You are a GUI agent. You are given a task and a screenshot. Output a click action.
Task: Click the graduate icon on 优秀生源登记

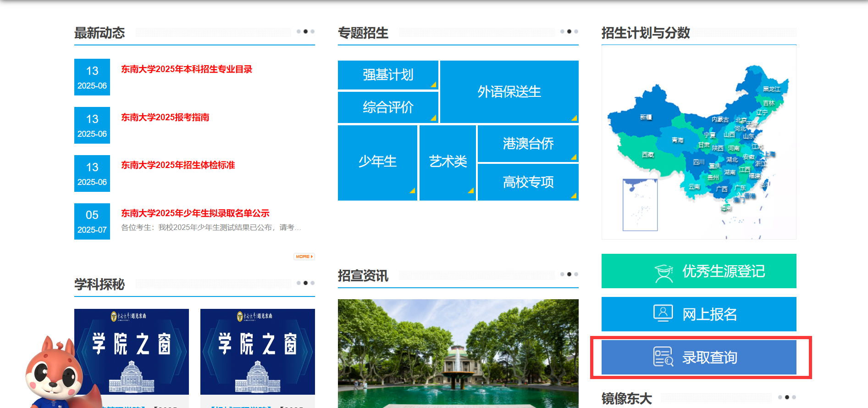click(x=663, y=273)
